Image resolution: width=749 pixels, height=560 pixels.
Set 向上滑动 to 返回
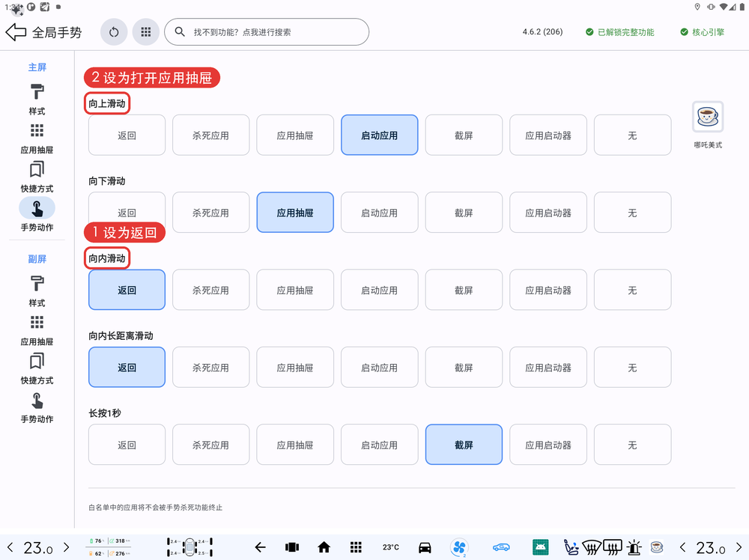click(127, 135)
